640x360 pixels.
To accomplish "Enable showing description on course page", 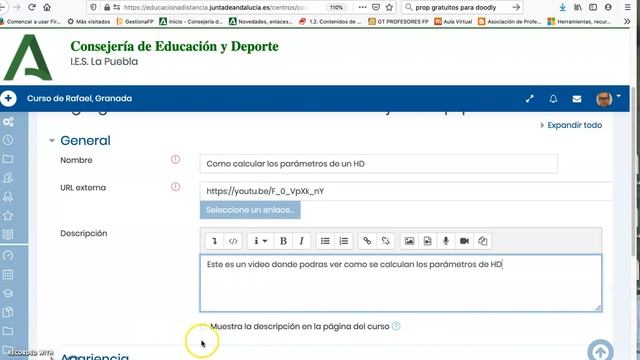I will coord(204,327).
